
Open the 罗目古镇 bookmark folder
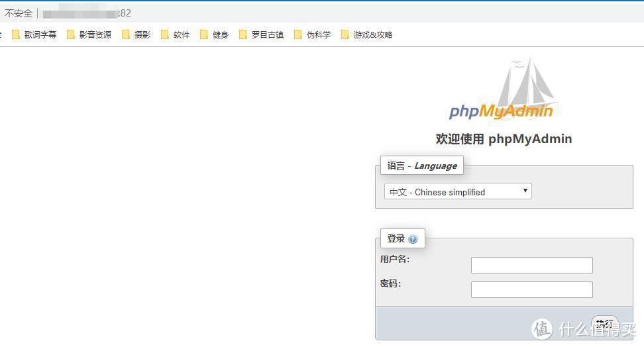point(262,35)
